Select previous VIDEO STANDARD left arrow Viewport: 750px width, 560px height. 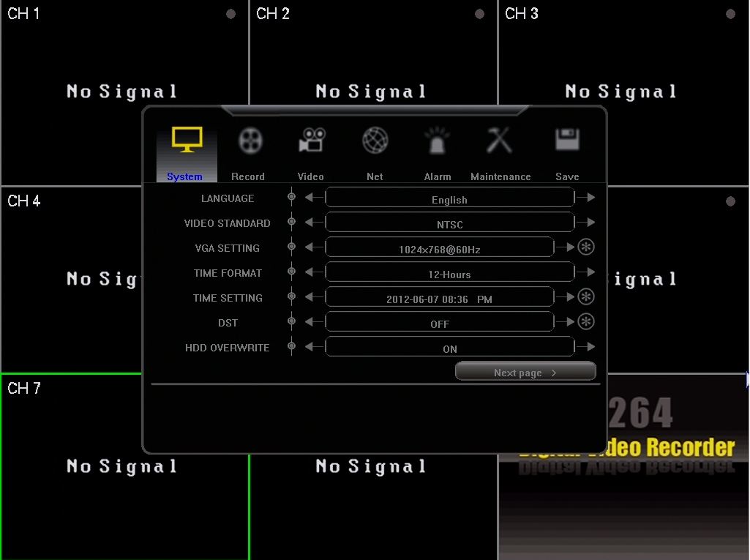click(314, 222)
